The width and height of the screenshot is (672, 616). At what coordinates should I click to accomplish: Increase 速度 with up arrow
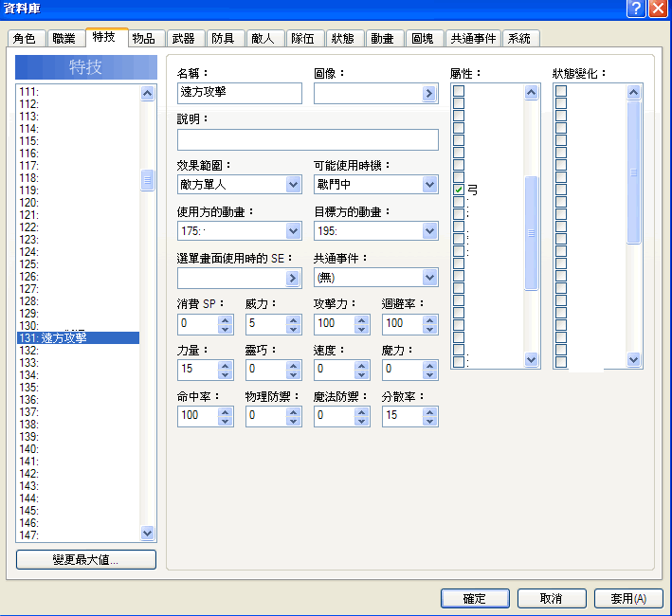(362, 366)
